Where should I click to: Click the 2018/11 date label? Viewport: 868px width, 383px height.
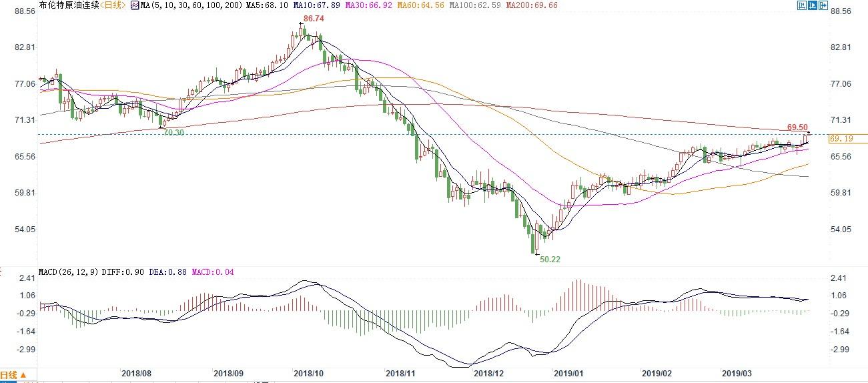tap(401, 374)
